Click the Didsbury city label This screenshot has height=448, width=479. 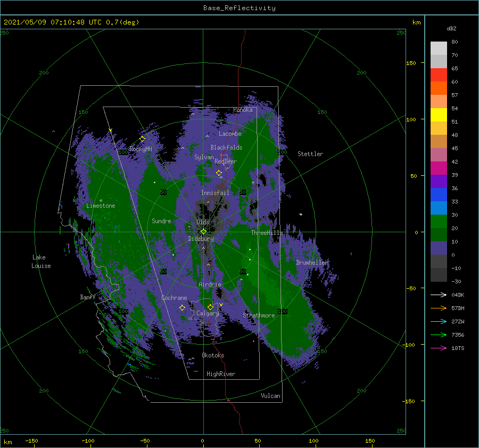coord(201,239)
